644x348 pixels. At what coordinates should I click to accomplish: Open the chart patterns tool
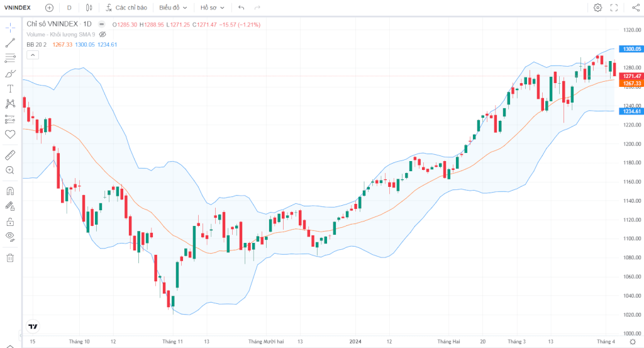coord(10,104)
